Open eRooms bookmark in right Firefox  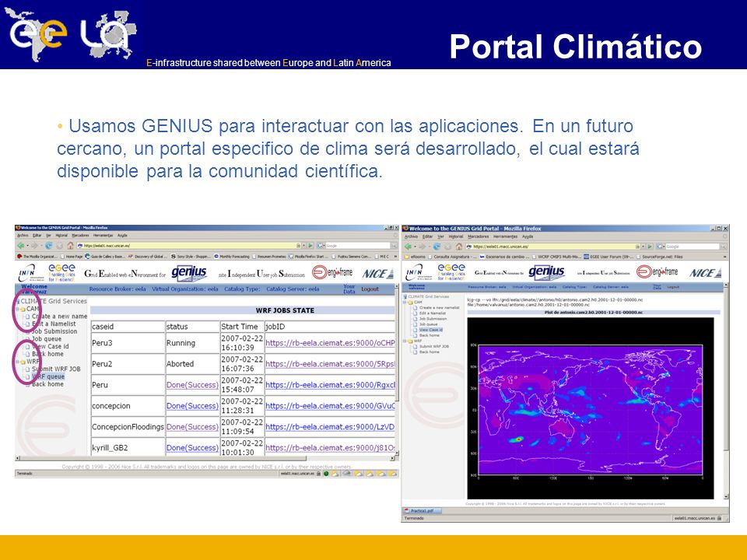point(415,257)
